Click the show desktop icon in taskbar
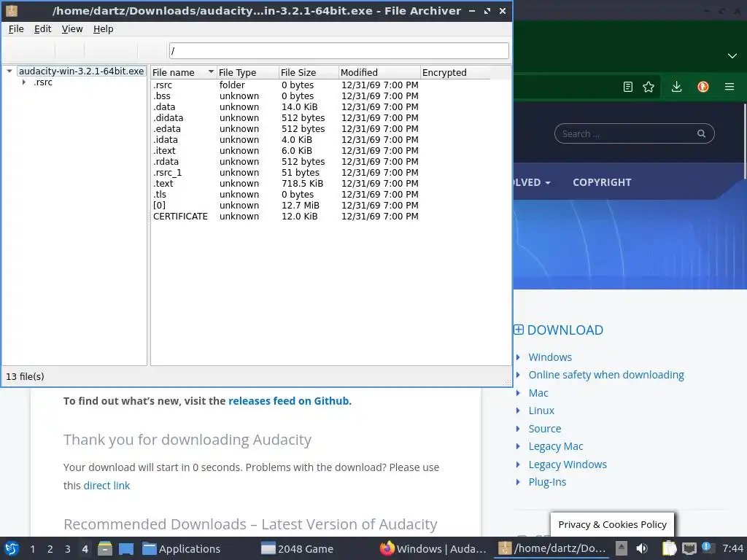The width and height of the screenshot is (747, 560). tap(125, 548)
